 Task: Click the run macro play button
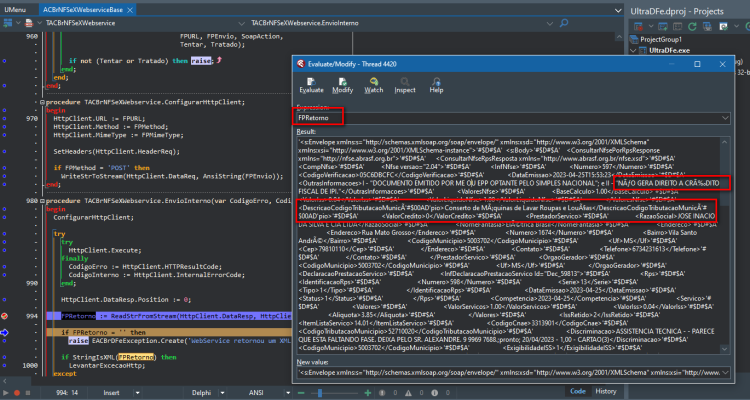tap(6, 393)
